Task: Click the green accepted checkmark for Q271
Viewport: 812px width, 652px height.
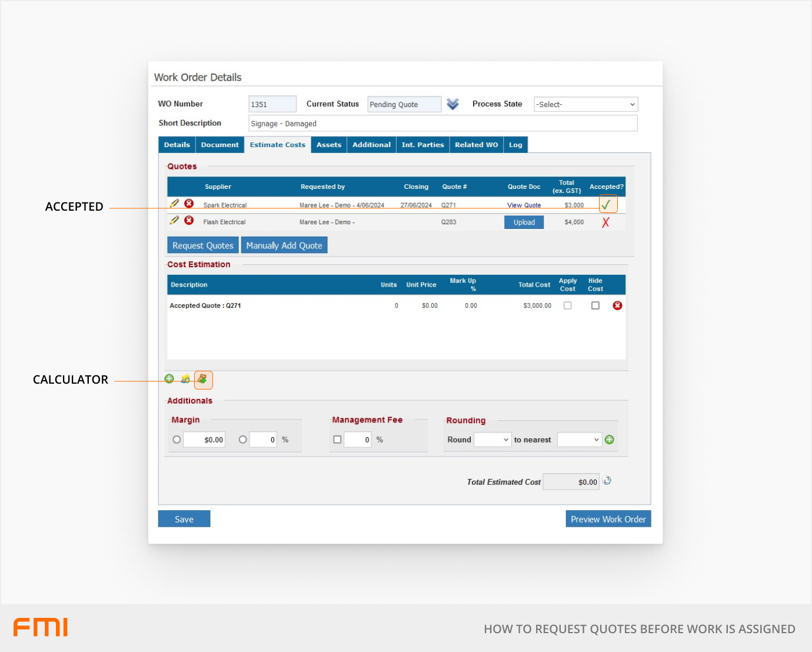Action: (x=606, y=205)
